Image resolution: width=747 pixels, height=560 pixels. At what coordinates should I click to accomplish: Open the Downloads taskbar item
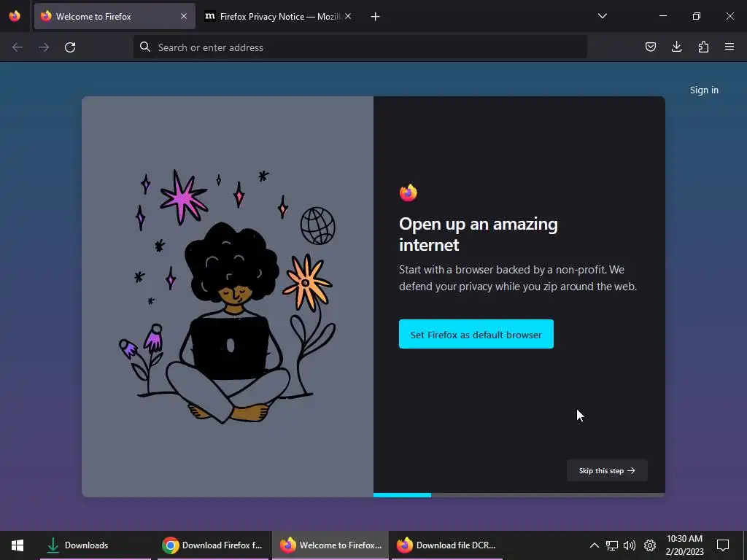96,545
